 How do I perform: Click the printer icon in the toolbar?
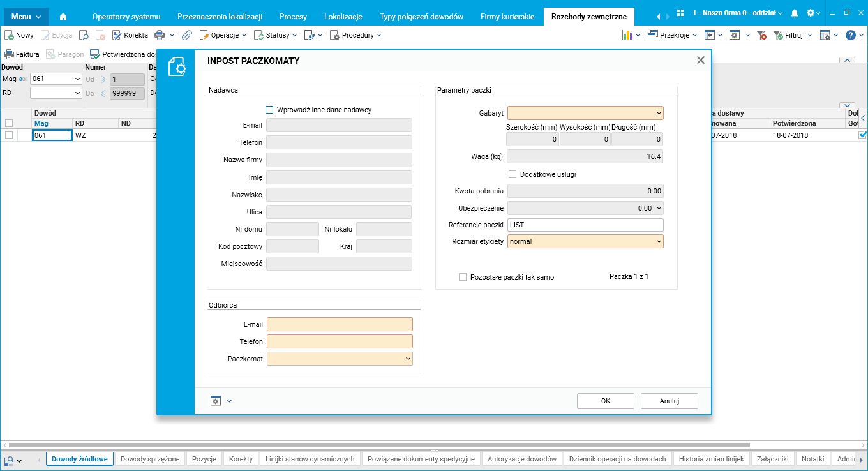tap(160, 36)
